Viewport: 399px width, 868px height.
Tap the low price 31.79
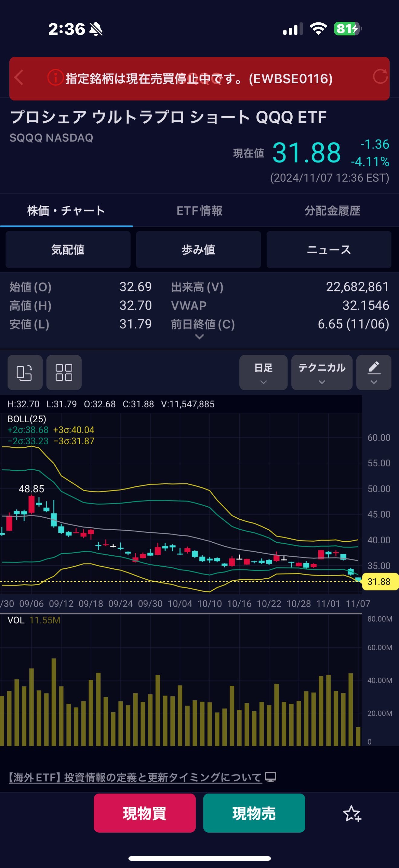(x=136, y=324)
